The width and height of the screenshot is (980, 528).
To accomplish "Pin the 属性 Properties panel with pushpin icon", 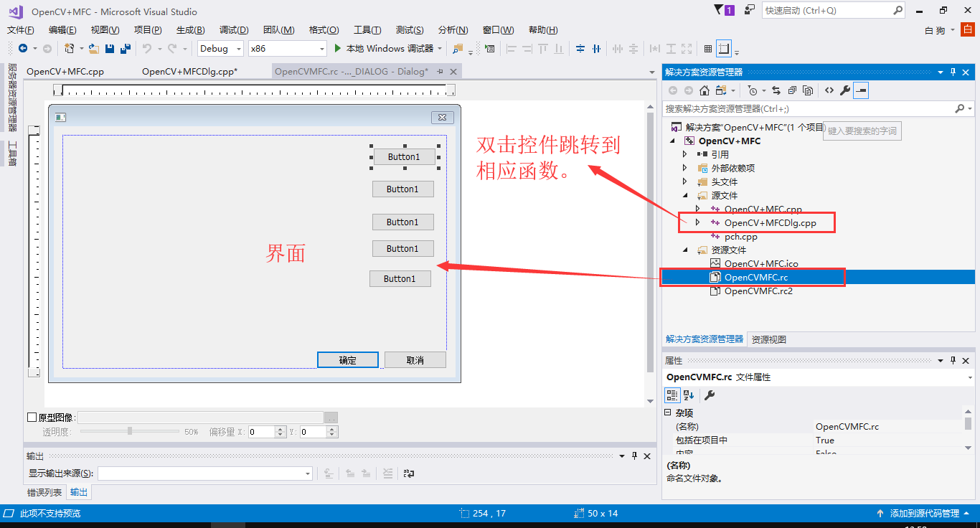I will (x=953, y=360).
